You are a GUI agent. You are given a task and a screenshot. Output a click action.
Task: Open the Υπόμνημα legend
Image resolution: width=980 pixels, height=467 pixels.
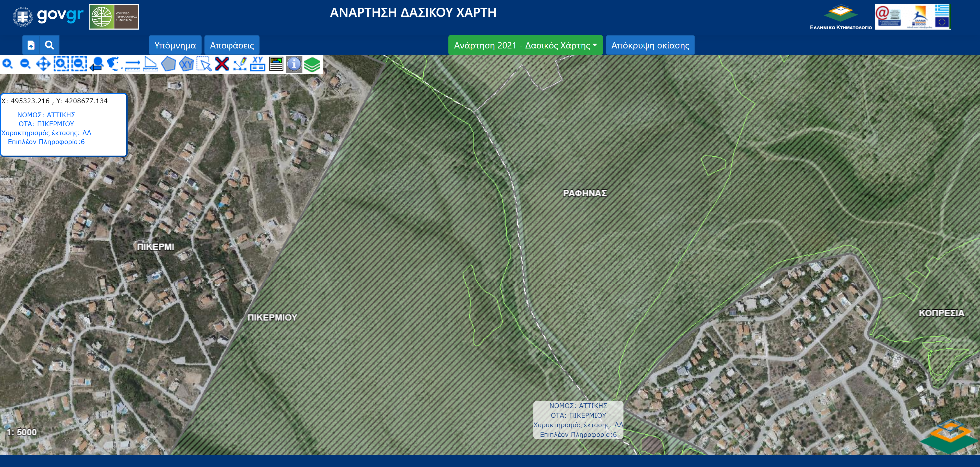175,45
